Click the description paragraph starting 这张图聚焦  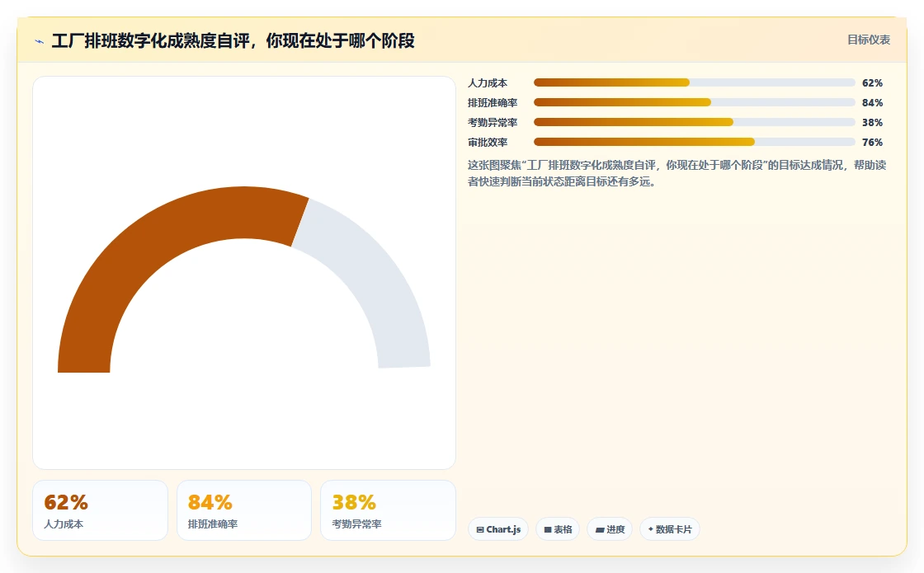(x=677, y=173)
